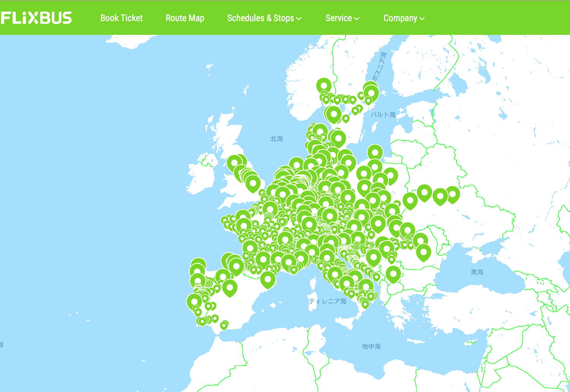Click the 黒海 Black Sea label
This screenshot has height=392, width=570.
point(477,272)
